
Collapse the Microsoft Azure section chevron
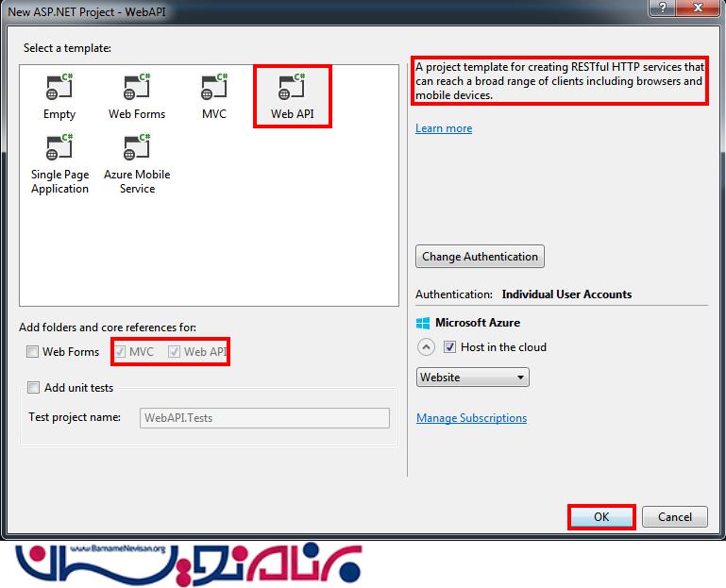(426, 346)
